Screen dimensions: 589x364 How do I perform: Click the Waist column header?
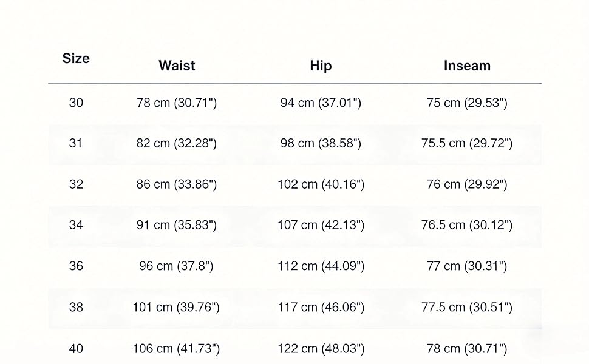pos(177,66)
